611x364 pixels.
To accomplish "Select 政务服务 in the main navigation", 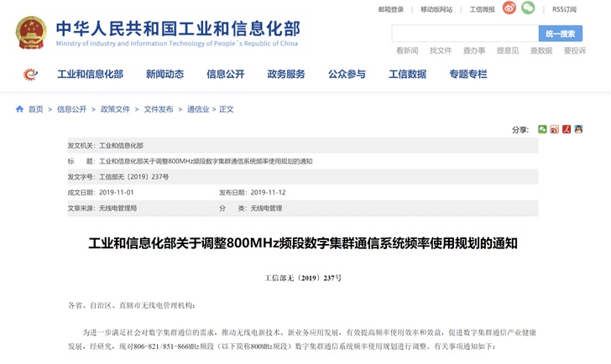I will [x=286, y=75].
